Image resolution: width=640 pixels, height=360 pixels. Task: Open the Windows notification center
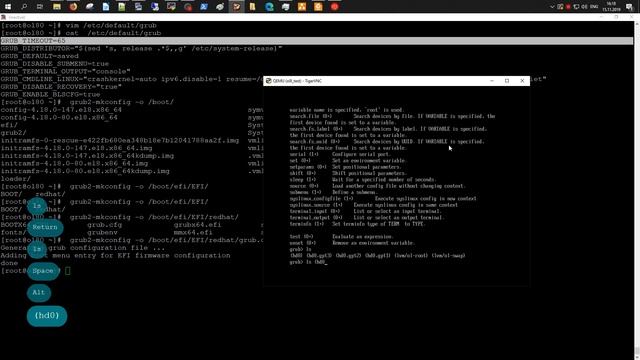coord(629,7)
